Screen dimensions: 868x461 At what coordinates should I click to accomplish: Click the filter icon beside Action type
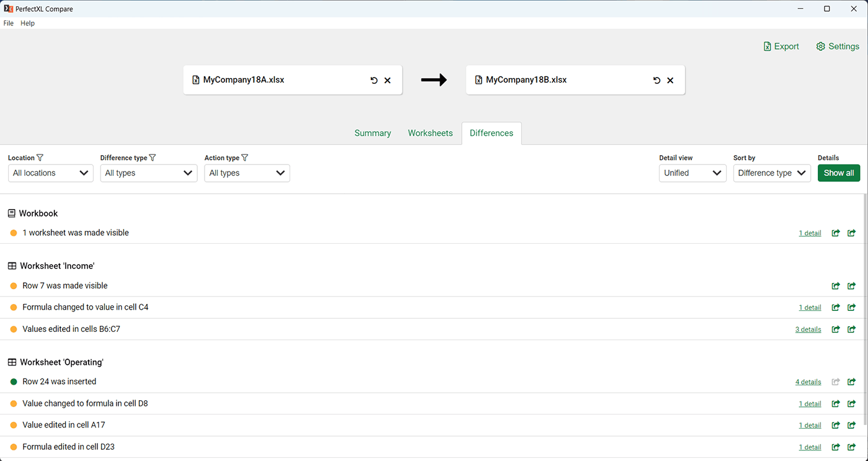tap(244, 158)
